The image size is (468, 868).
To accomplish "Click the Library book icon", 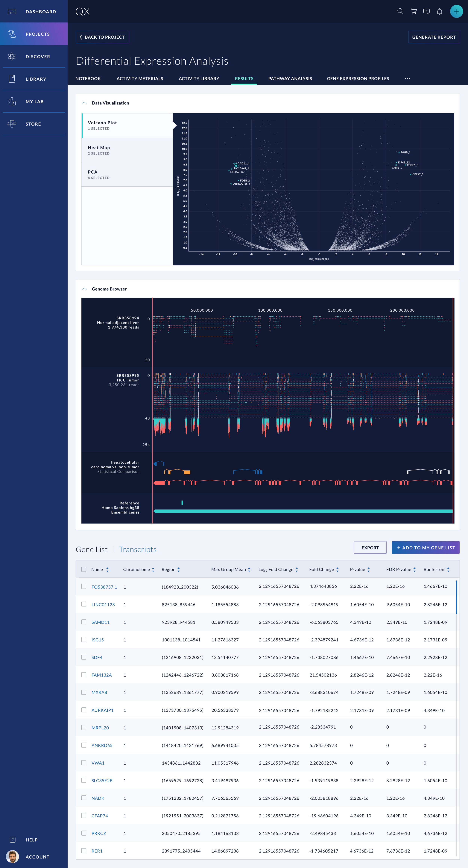I will click(x=12, y=79).
